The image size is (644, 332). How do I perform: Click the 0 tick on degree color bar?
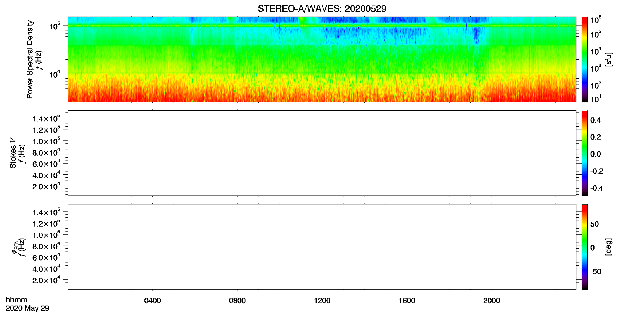tap(593, 248)
